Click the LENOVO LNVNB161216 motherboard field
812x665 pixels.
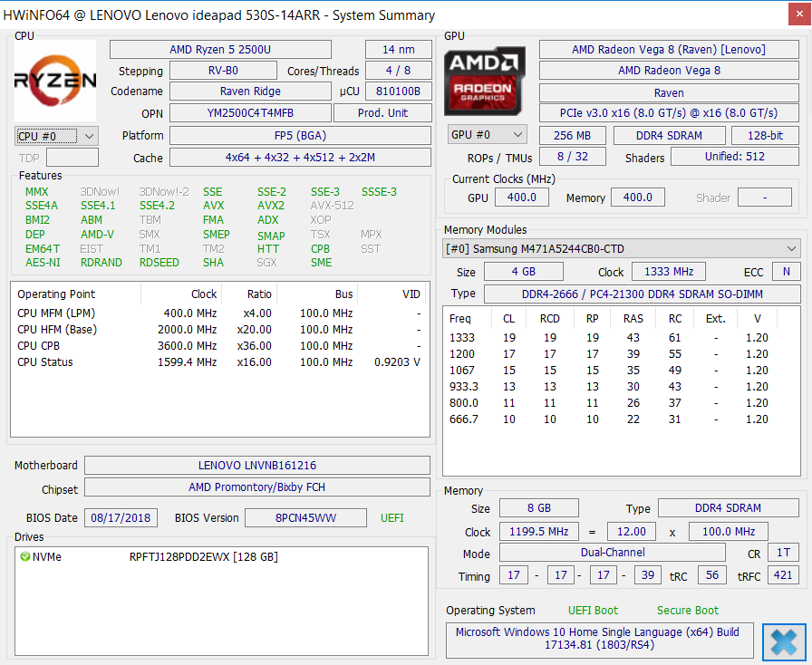[x=256, y=465]
